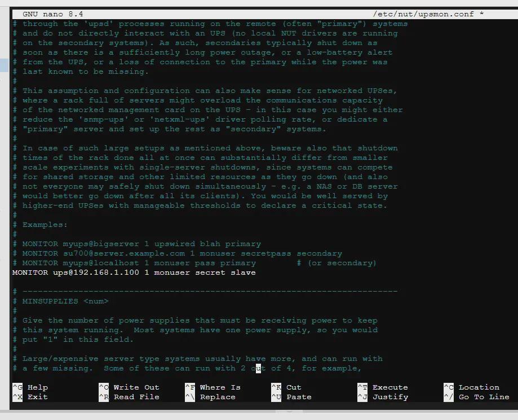
Task: Place cursor on the 'Examples:' comment line
Action: 45,225
